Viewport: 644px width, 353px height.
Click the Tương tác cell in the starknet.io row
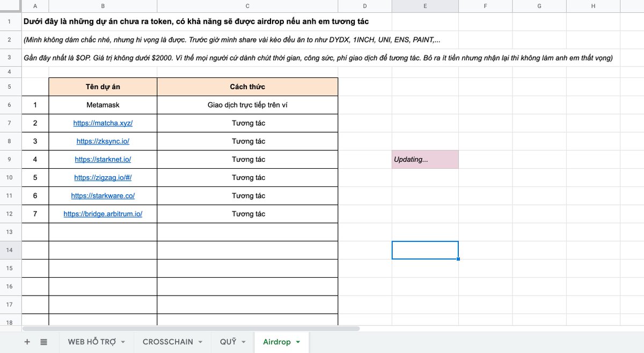pos(247,160)
